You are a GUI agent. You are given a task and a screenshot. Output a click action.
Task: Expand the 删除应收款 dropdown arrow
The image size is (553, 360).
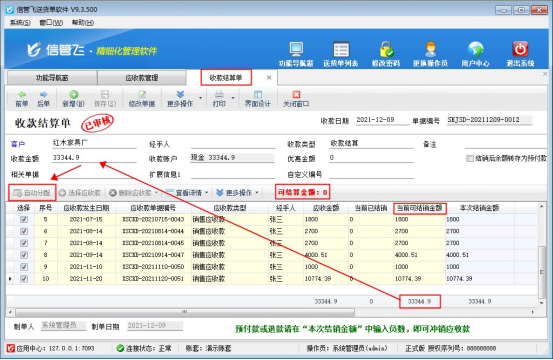click(156, 193)
